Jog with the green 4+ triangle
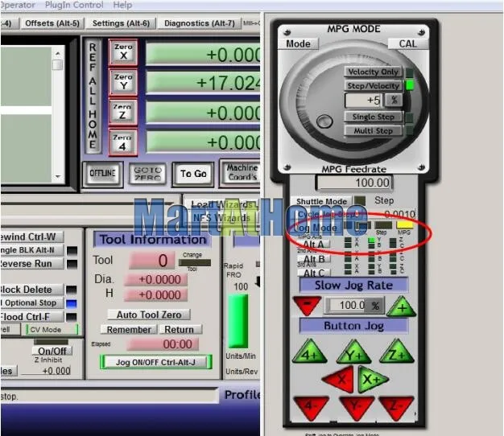The height and width of the screenshot is (436, 504). click(x=309, y=352)
